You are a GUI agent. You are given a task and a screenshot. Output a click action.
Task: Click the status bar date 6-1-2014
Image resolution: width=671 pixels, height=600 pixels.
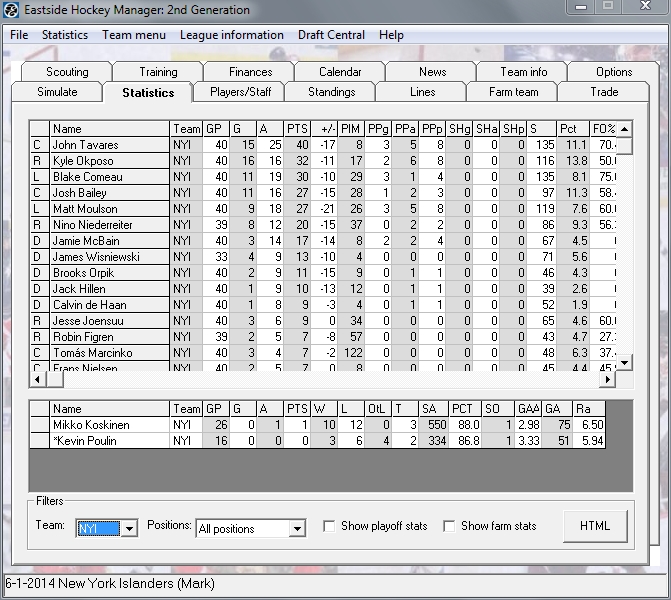click(30, 583)
